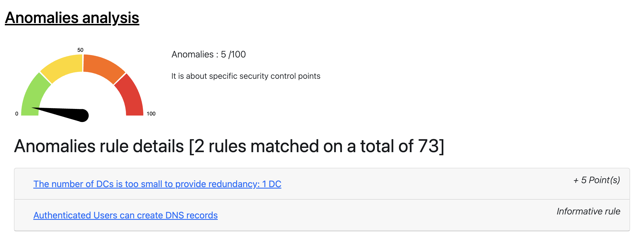The width and height of the screenshot is (644, 248).
Task: Click the word "Anomalies" in the score line
Action: 192,54
